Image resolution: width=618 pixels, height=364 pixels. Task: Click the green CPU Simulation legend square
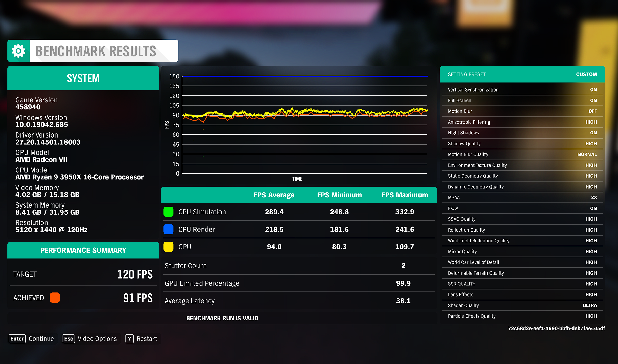point(168,212)
